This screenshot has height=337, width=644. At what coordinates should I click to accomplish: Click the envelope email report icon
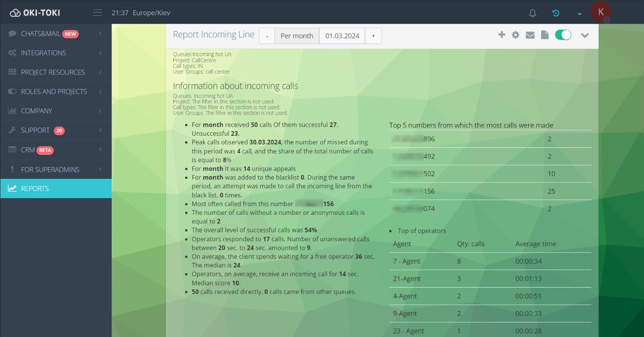tap(530, 35)
